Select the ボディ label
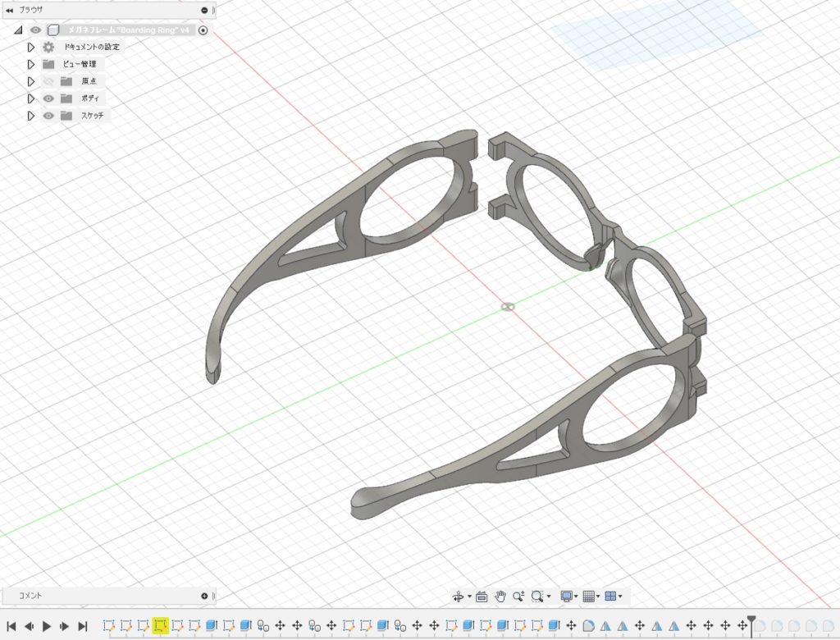This screenshot has width=840, height=640. [90, 98]
